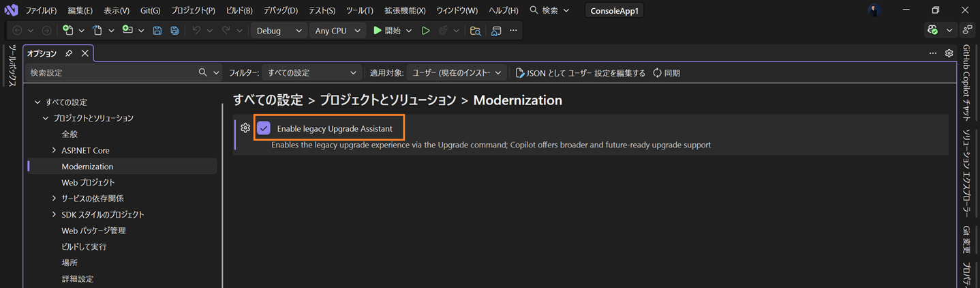Open the Debug configuration dropdown
Viewport: 980px width, 288px height.
coord(279,31)
